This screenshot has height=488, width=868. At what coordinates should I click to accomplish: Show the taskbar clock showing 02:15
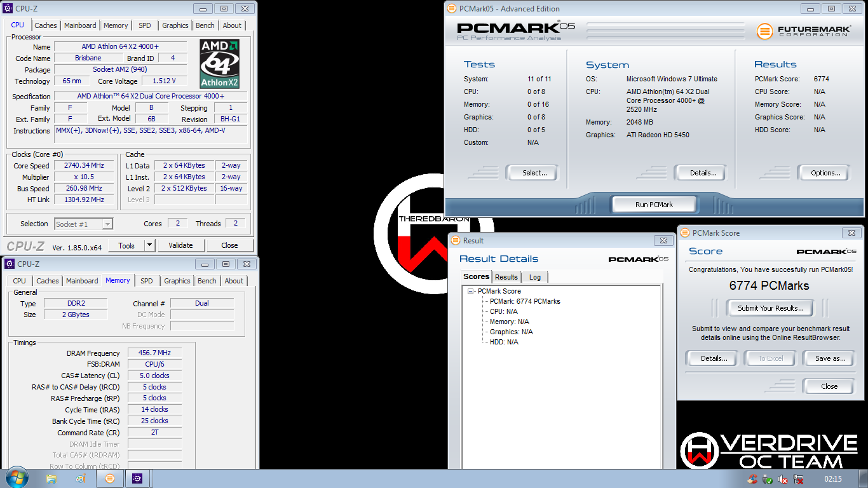(833, 479)
